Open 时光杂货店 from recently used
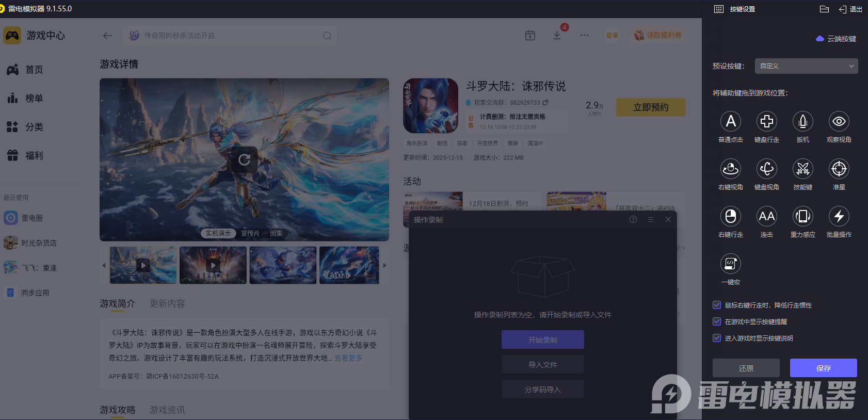868x420 pixels. [x=30, y=243]
